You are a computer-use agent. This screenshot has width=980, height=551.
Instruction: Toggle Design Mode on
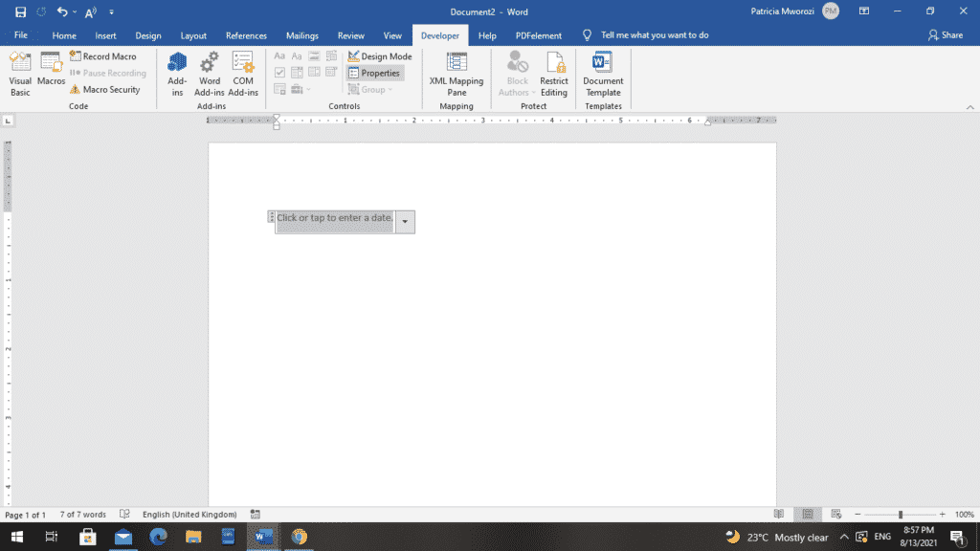coord(378,55)
